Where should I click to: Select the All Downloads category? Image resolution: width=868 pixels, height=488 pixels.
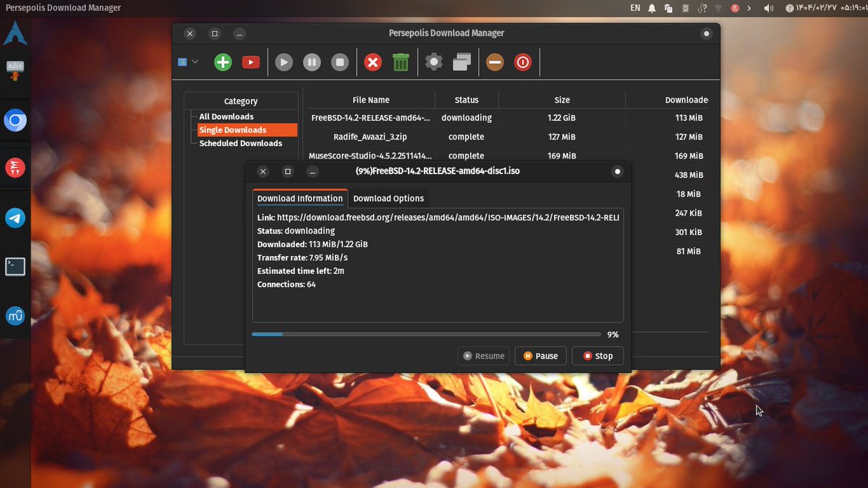226,116
